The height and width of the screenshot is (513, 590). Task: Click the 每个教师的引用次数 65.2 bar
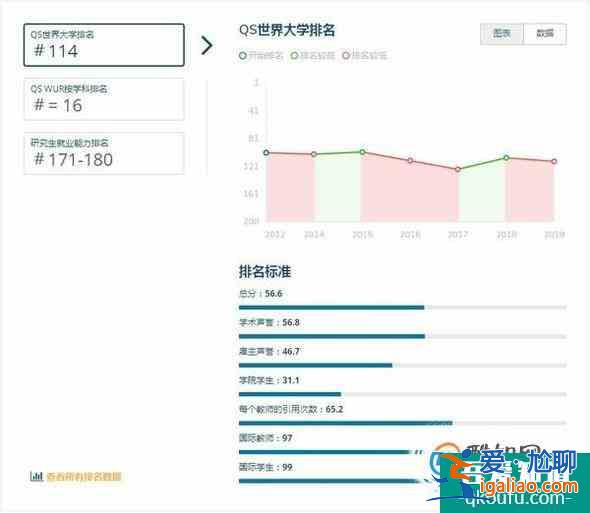pos(403,423)
